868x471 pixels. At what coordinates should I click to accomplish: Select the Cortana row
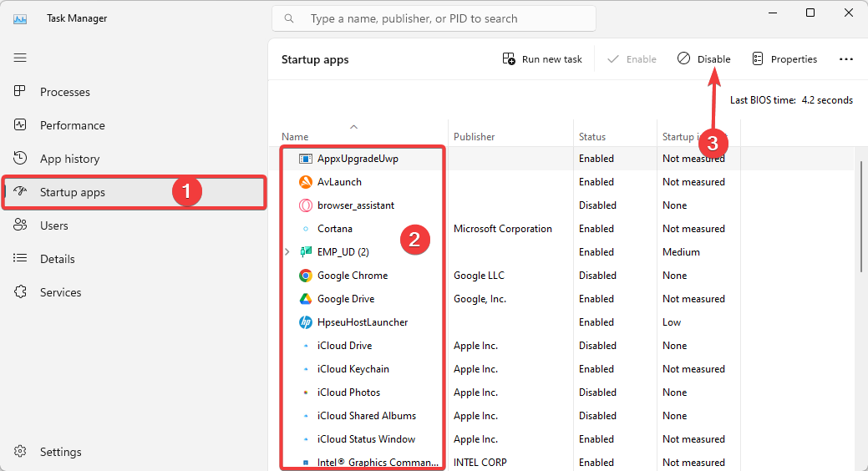tap(561, 229)
